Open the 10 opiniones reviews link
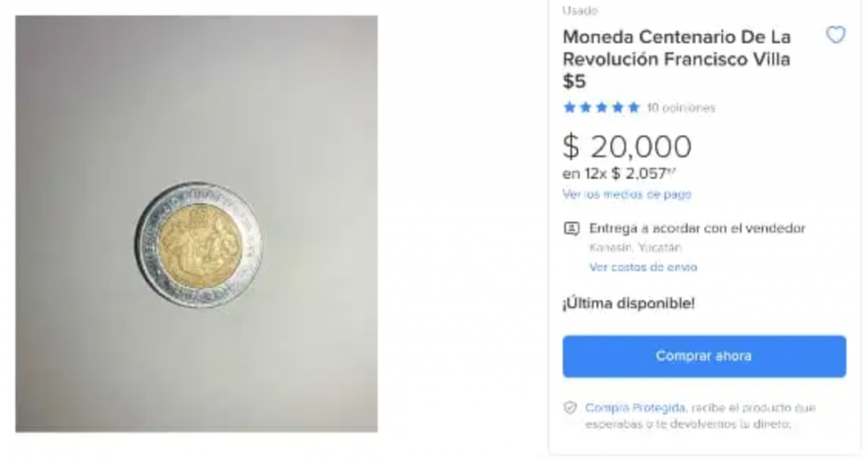The image size is (868, 459). [681, 108]
